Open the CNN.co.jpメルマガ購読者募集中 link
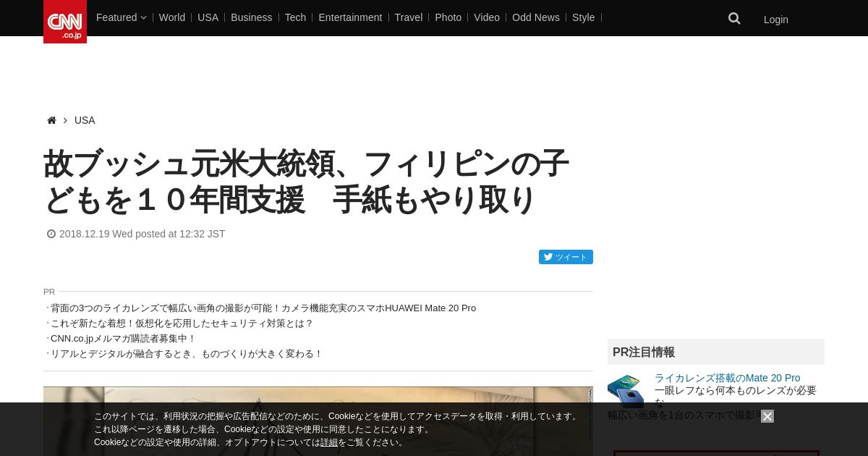 click(124, 339)
